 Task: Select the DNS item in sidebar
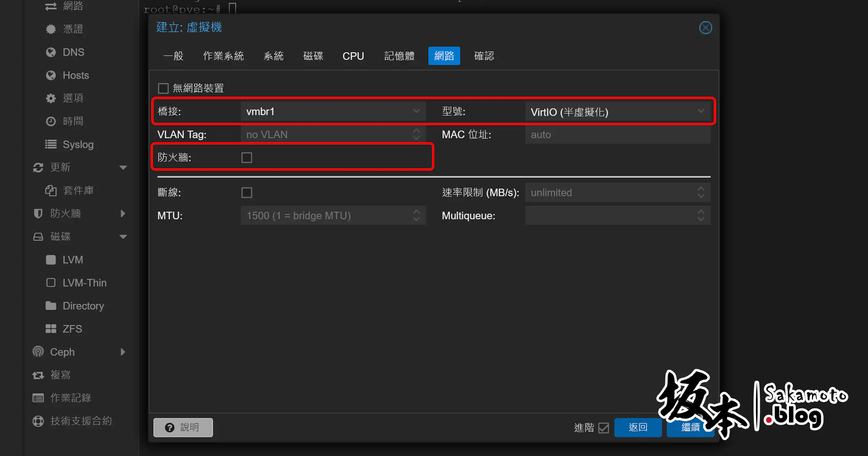tap(73, 52)
